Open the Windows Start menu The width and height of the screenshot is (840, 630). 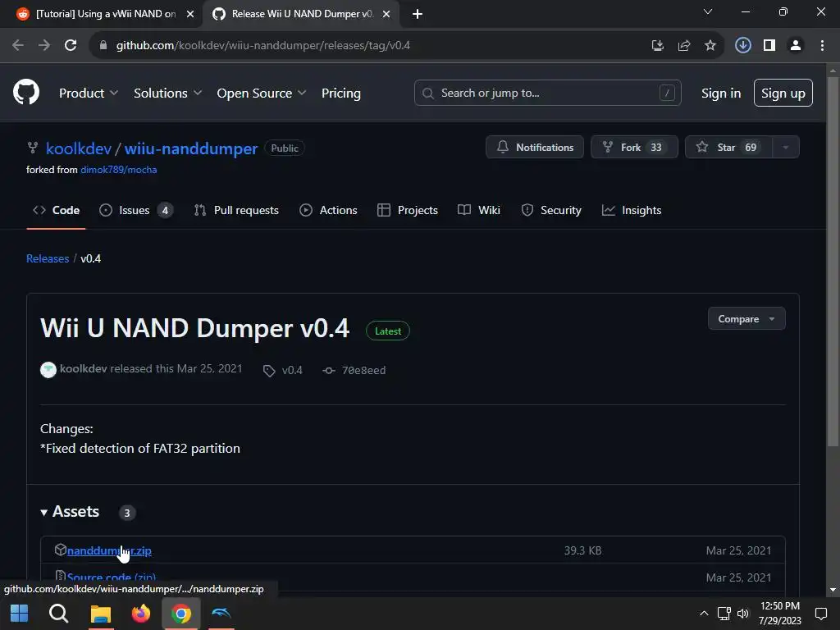(x=20, y=614)
